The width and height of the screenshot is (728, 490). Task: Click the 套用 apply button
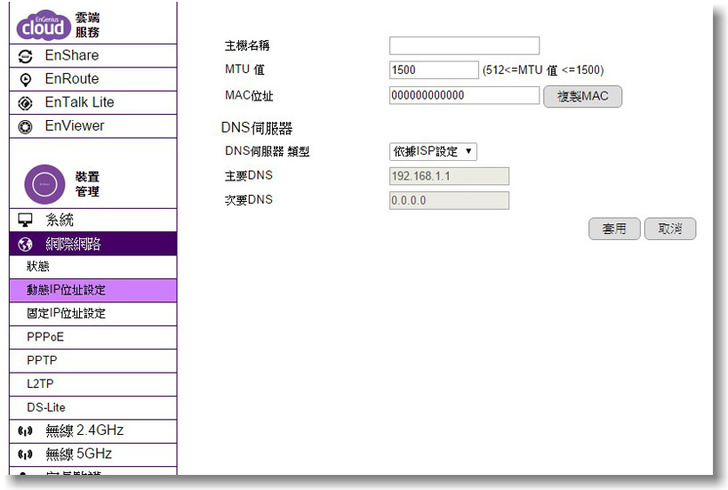[614, 229]
